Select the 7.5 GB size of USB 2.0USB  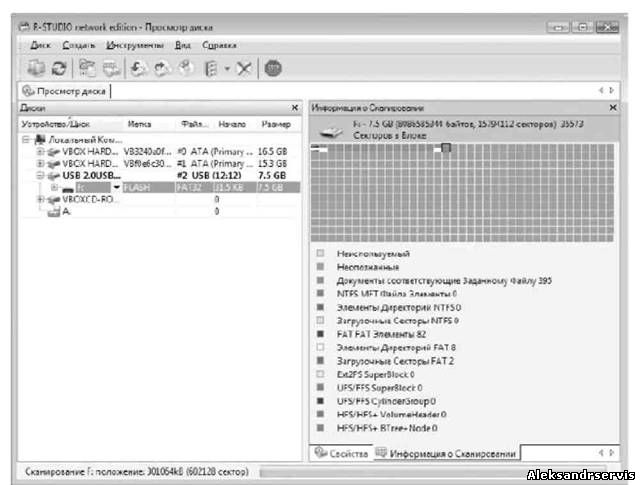pos(272,176)
